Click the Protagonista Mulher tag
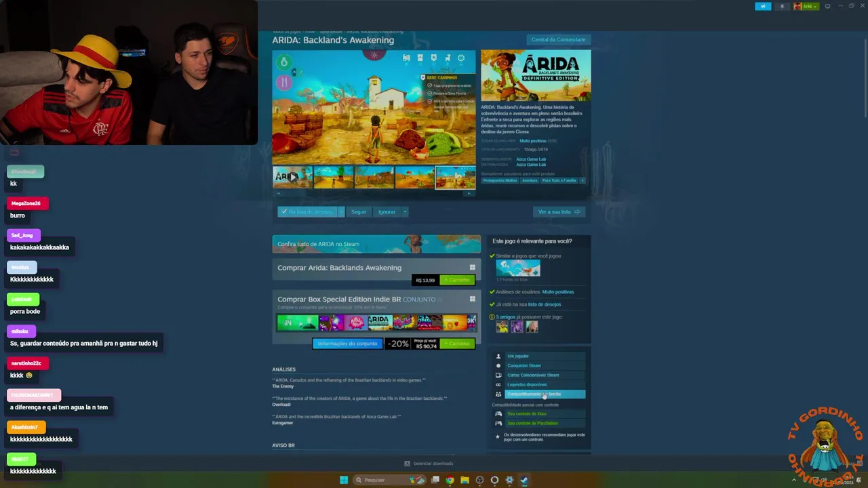Image resolution: width=868 pixels, height=488 pixels. point(500,180)
